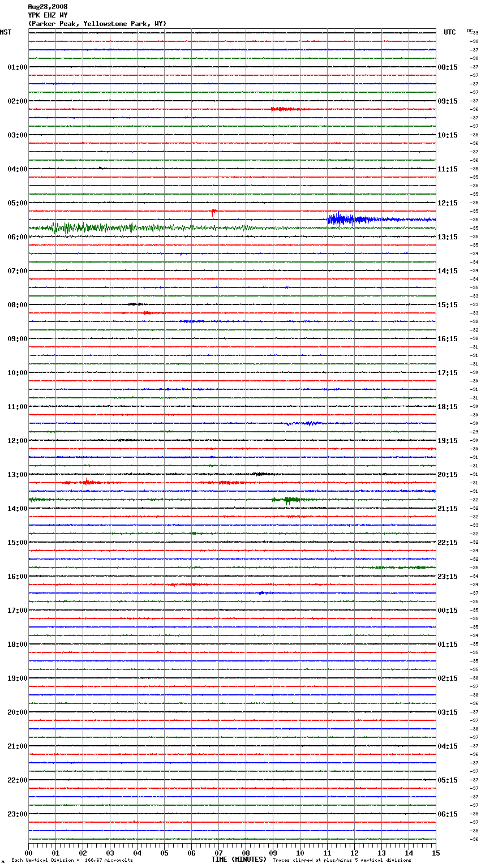Click the Parker Peak, Yellowstone Park location title
The height and width of the screenshot is (868, 481).
pos(97,24)
